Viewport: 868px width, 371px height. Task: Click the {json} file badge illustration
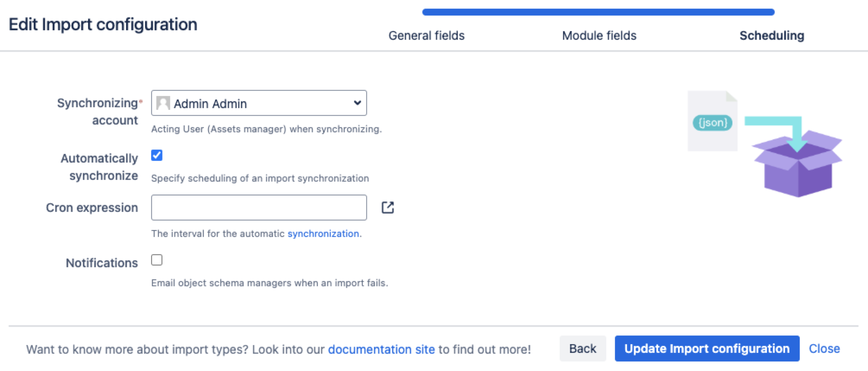(712, 123)
